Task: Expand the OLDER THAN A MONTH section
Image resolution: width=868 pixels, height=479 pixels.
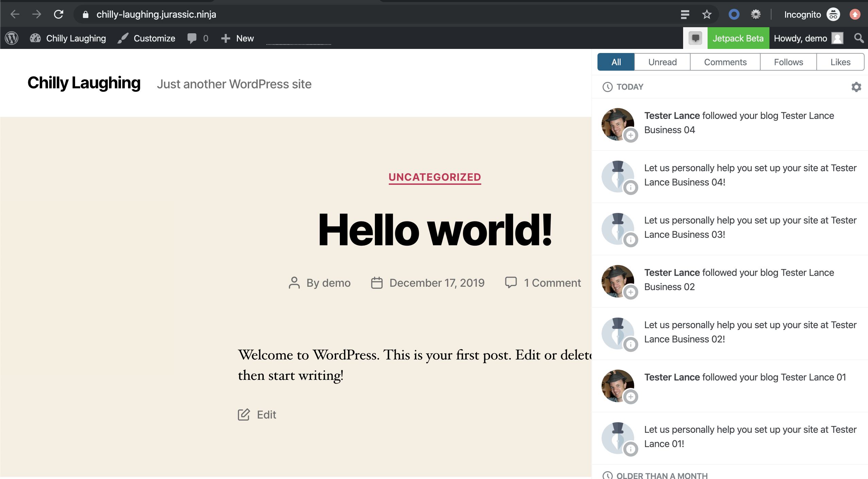Action: pyautogui.click(x=661, y=475)
